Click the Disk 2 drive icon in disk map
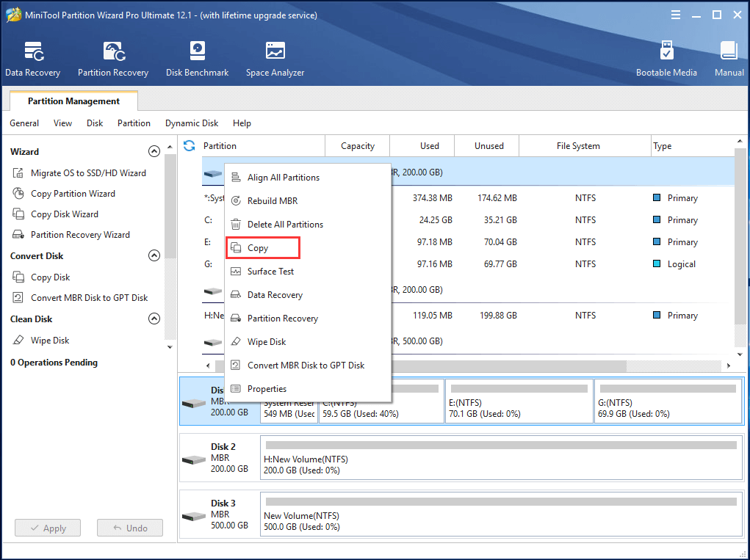This screenshot has height=560, width=750. click(194, 459)
